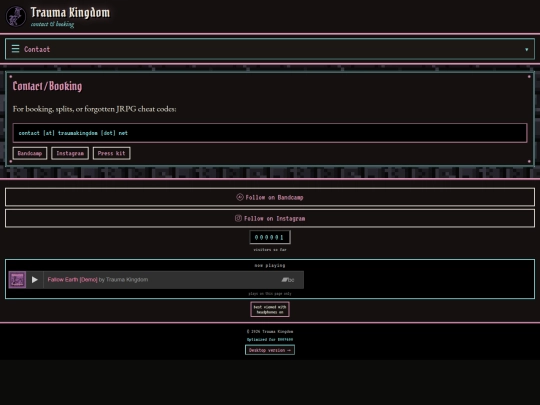Play the Fallow Earth [Demo] track
Image resolution: width=540 pixels, height=405 pixels.
[34, 280]
